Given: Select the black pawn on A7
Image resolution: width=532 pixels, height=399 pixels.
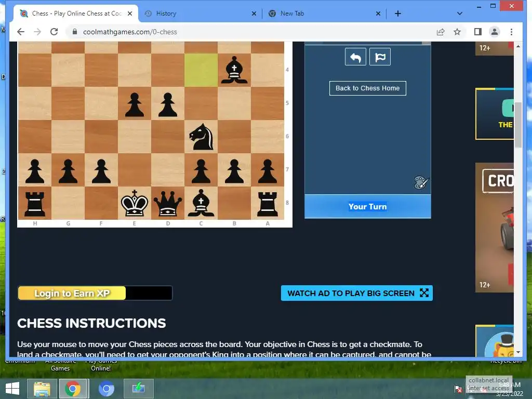Looking at the screenshot, I should pos(268,171).
